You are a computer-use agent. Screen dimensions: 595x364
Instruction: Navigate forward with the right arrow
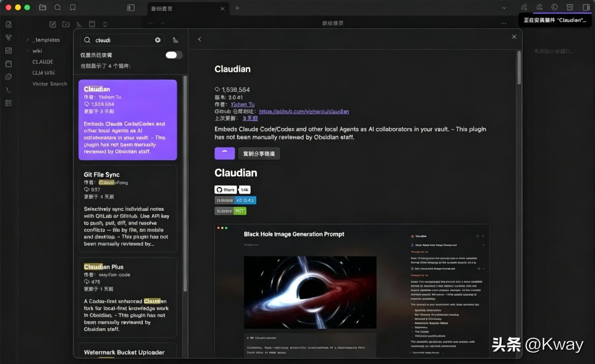pos(162,23)
